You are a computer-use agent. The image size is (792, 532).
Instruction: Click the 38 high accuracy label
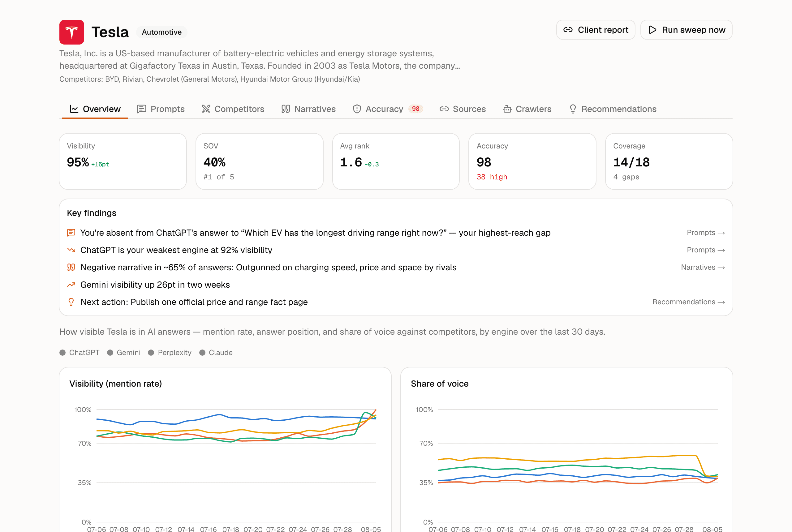click(x=492, y=177)
